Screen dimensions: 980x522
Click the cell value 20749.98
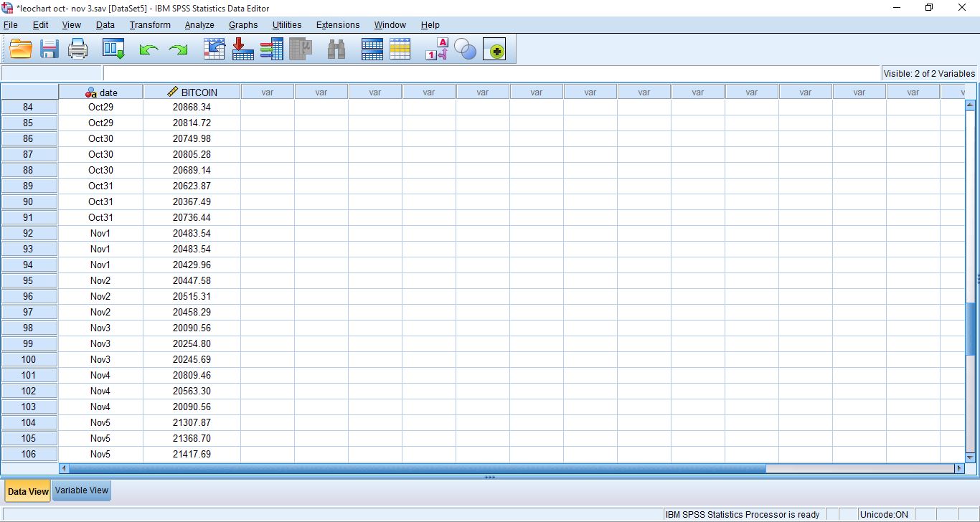click(192, 138)
